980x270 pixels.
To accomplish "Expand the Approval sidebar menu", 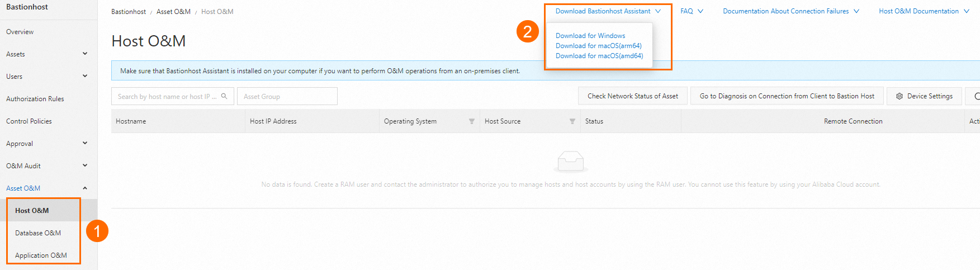I will 85,143.
